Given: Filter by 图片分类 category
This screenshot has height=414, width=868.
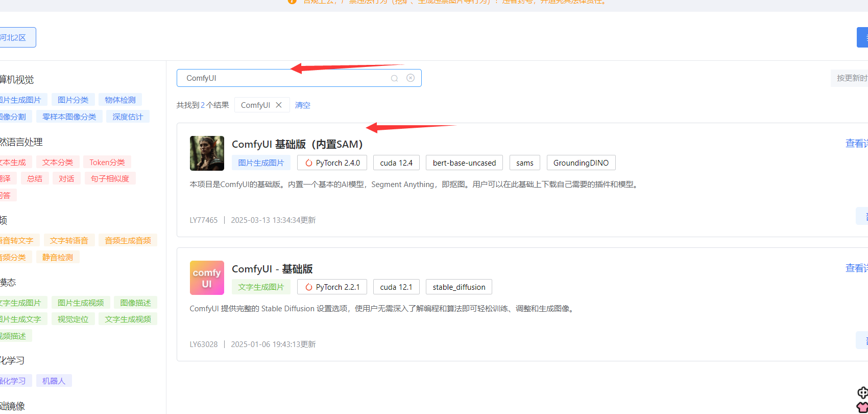Looking at the screenshot, I should [73, 100].
